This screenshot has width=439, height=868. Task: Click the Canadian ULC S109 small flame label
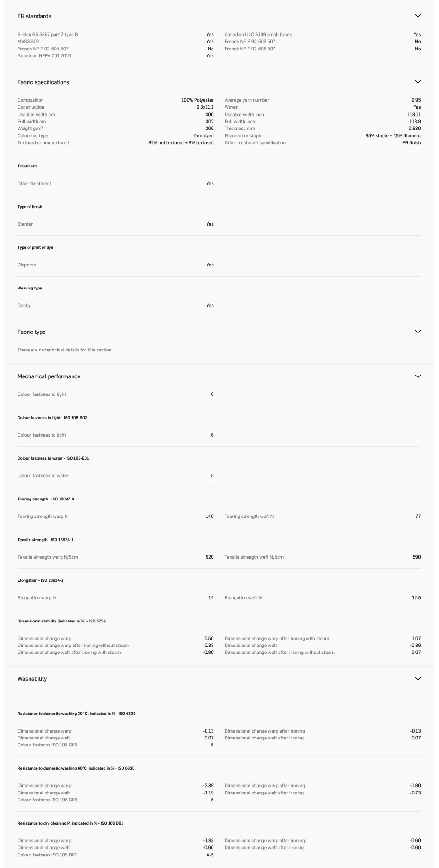258,35
